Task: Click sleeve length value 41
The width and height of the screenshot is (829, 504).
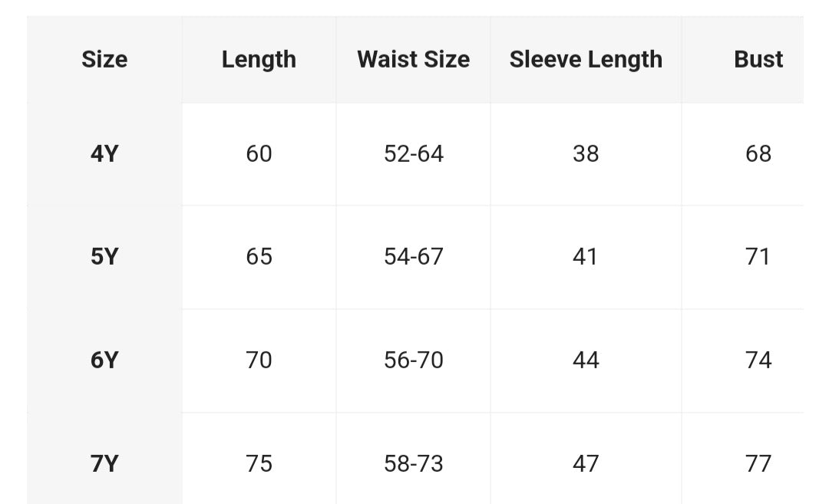Action: click(x=586, y=256)
